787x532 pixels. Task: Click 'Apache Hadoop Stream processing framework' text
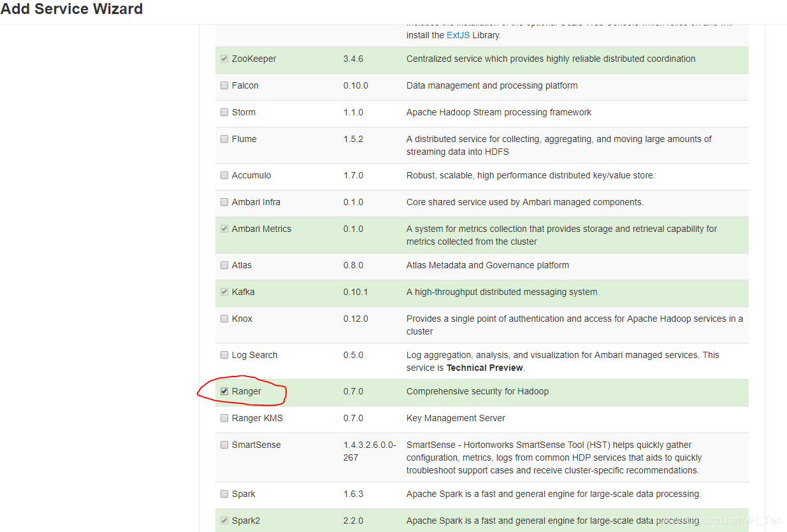tap(499, 112)
